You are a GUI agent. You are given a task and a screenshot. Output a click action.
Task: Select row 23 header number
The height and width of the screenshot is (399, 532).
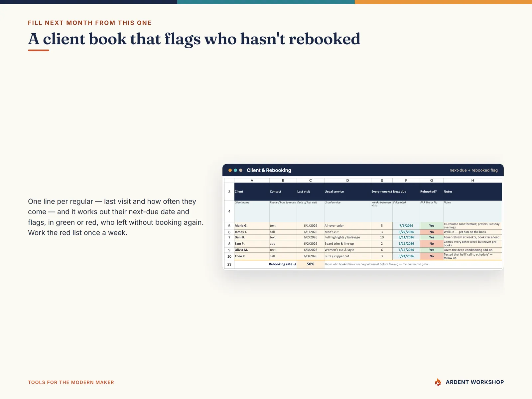(x=229, y=264)
